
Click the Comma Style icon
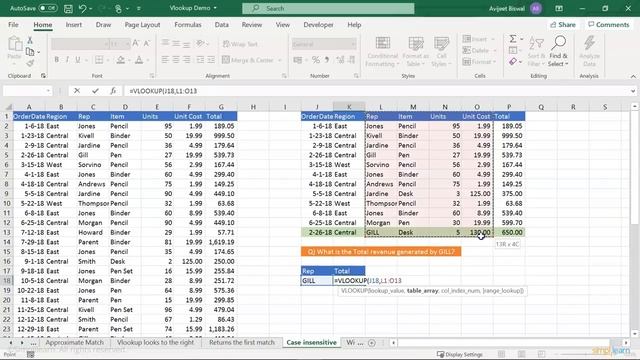[327, 60]
